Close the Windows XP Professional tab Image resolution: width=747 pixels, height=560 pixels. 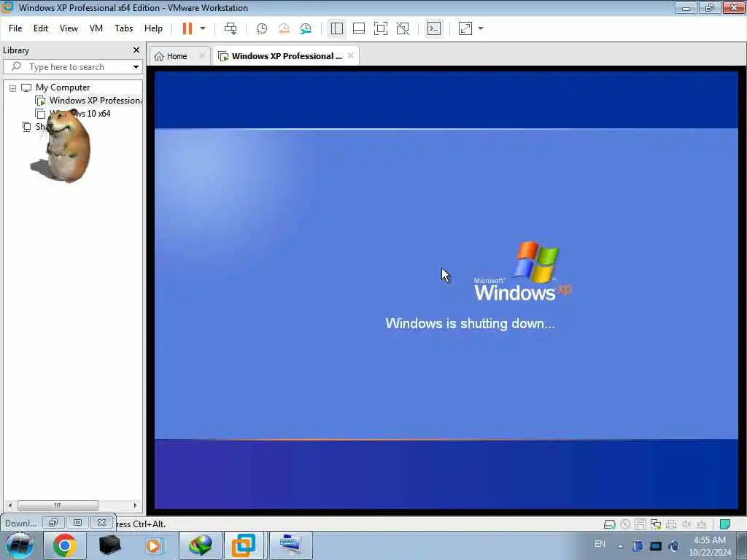(351, 55)
